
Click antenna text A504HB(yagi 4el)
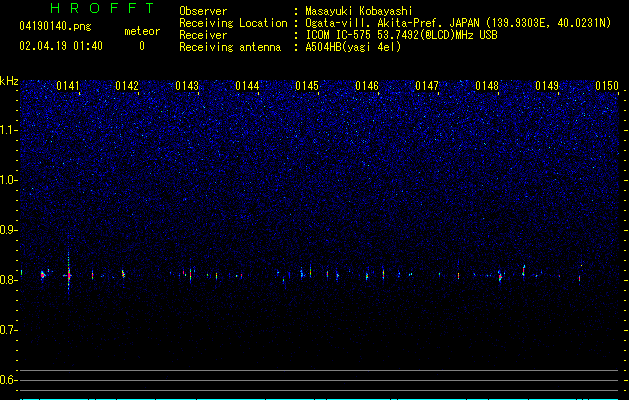pos(353,47)
